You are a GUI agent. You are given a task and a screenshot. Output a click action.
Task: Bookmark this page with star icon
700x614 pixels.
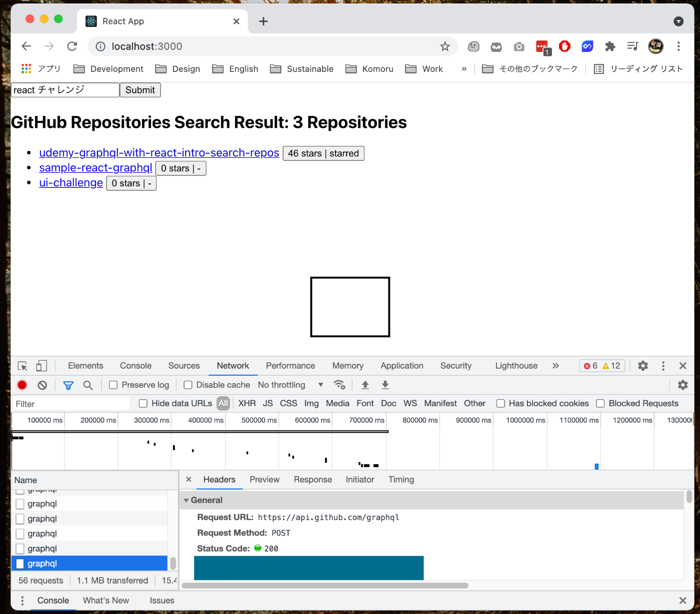445,46
